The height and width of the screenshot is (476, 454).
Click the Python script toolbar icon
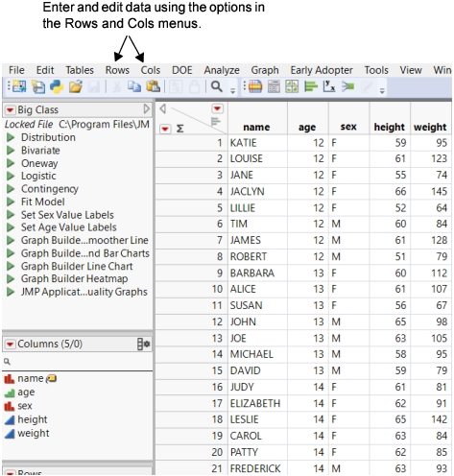pos(57,86)
